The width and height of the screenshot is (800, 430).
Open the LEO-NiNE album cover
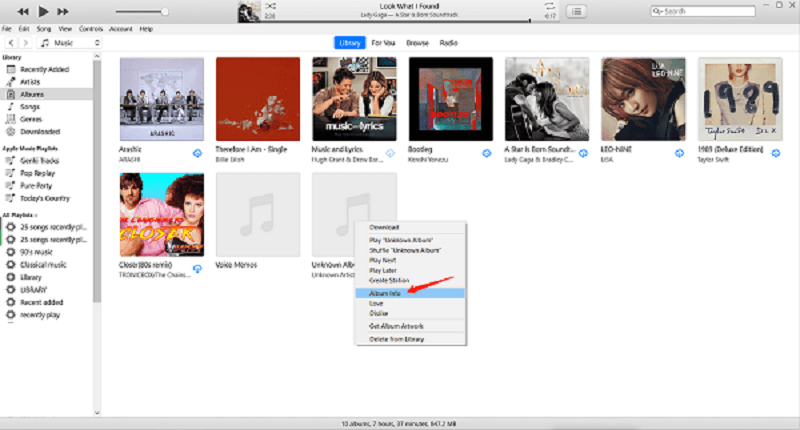click(643, 99)
